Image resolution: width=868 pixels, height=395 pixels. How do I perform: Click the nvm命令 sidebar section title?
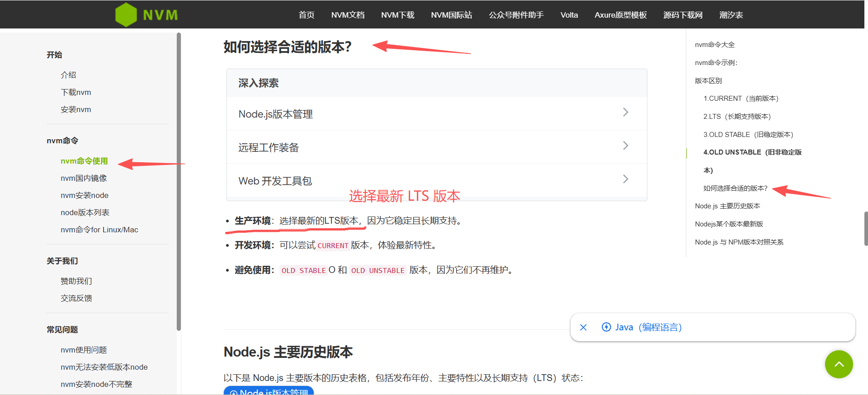[62, 141]
